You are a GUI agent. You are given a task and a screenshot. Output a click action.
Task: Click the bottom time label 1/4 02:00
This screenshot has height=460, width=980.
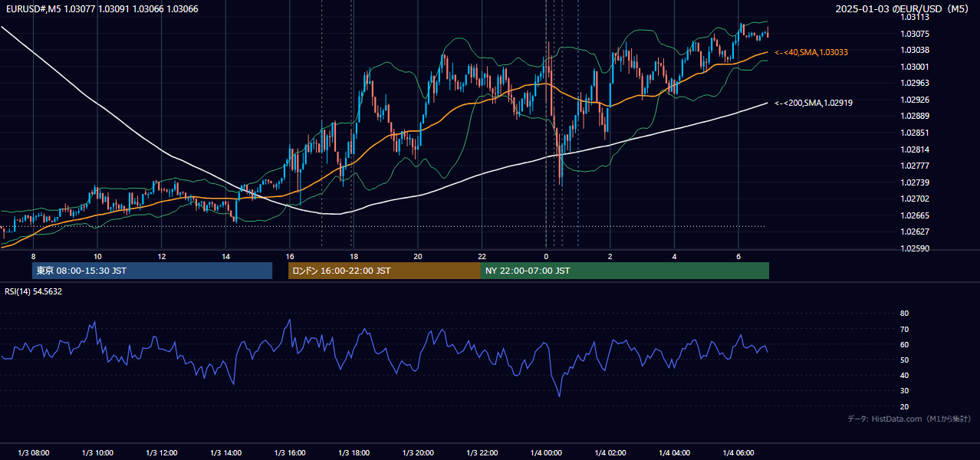click(x=610, y=453)
